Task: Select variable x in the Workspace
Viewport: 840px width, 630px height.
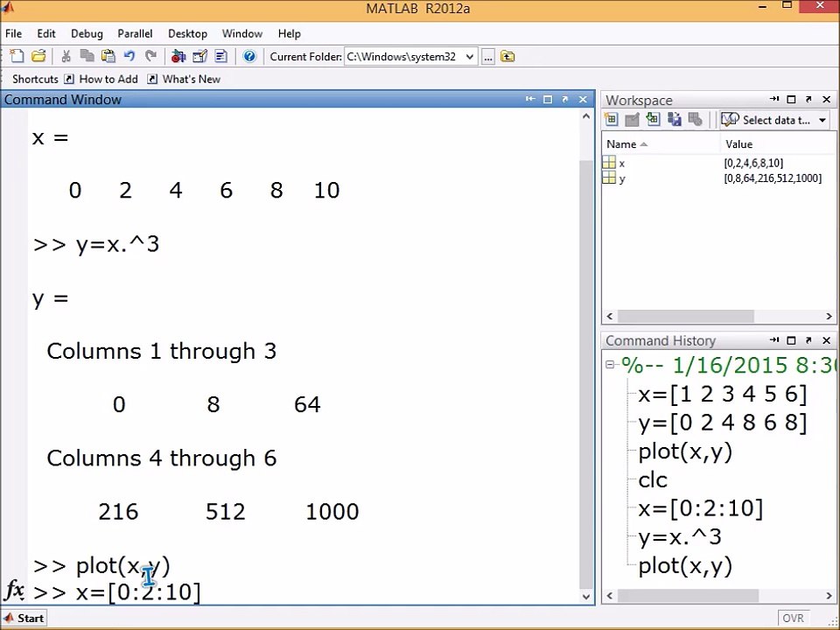Action: pyautogui.click(x=621, y=163)
